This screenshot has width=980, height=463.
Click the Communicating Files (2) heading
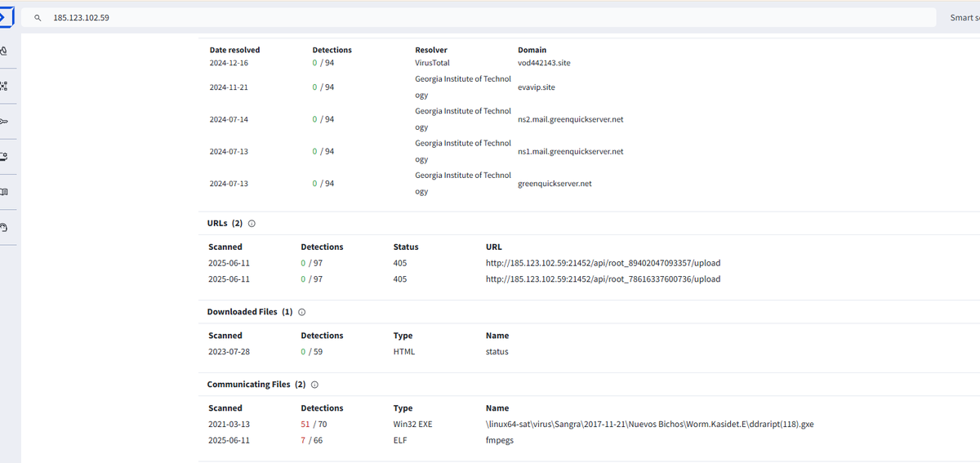click(256, 385)
